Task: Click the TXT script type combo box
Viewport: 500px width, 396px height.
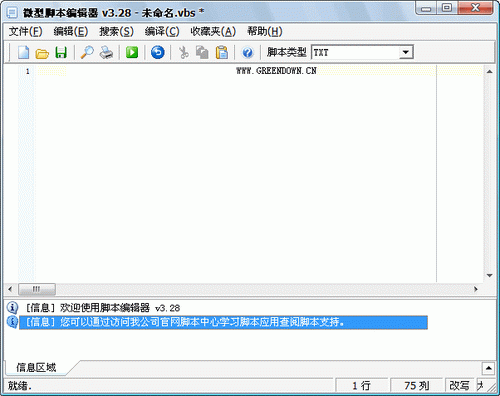Action: 362,52
